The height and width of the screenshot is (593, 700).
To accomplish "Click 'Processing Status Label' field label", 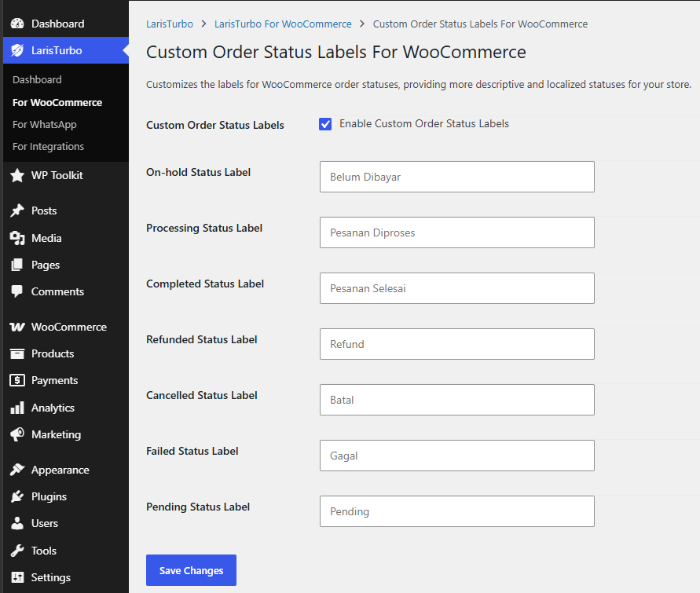I will (204, 228).
